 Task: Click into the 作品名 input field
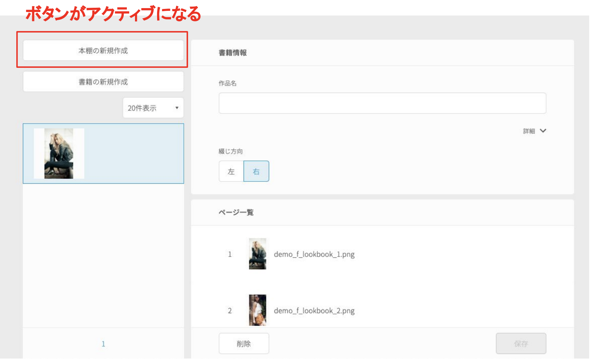tap(382, 103)
